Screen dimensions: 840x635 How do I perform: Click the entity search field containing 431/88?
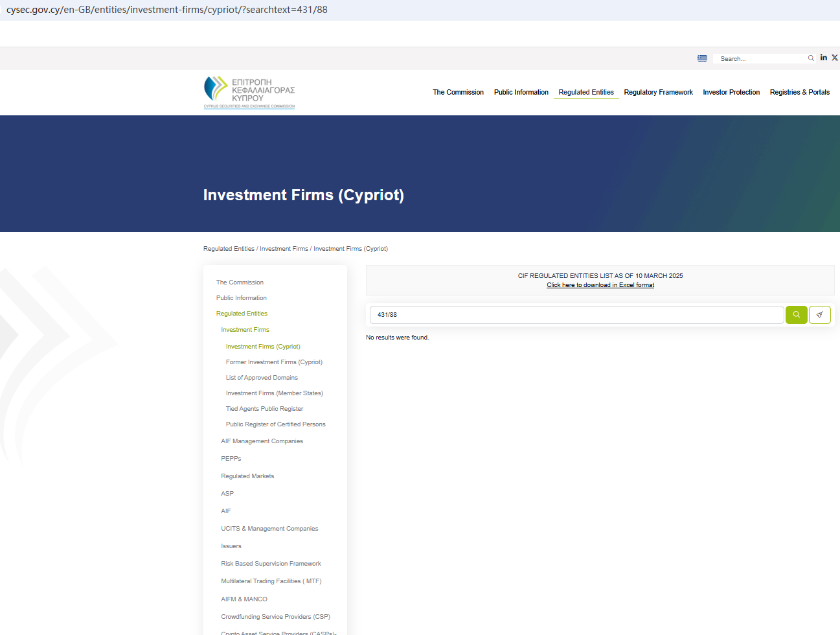[576, 315]
